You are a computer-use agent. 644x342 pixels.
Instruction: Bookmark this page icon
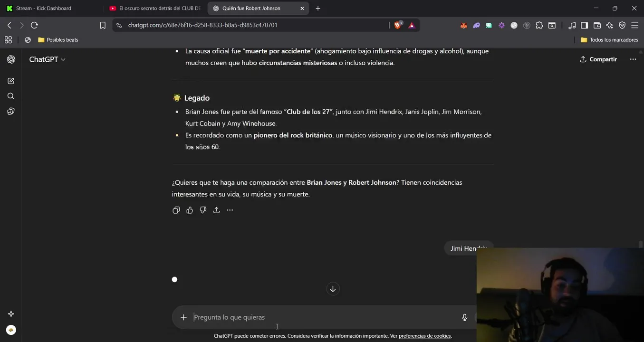pos(103,25)
